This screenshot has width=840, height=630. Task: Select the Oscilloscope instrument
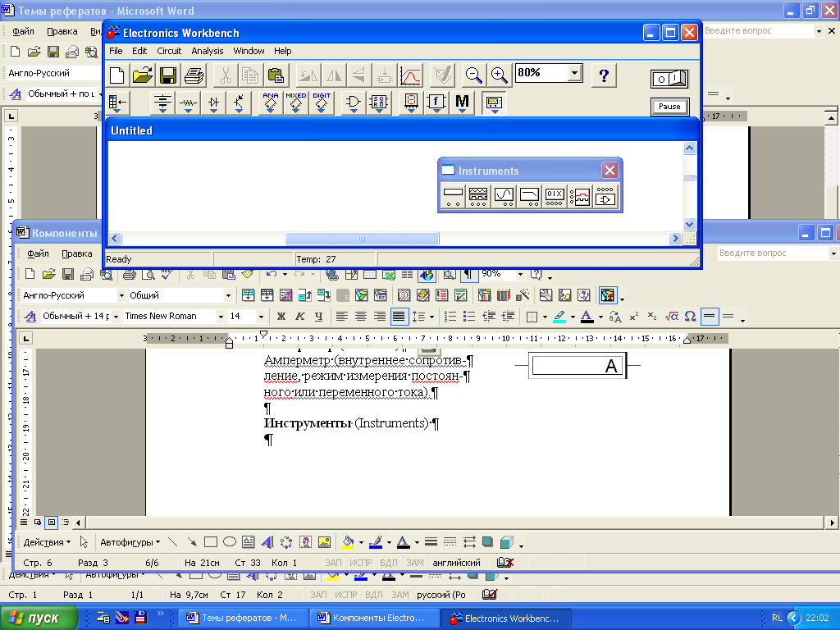504,197
